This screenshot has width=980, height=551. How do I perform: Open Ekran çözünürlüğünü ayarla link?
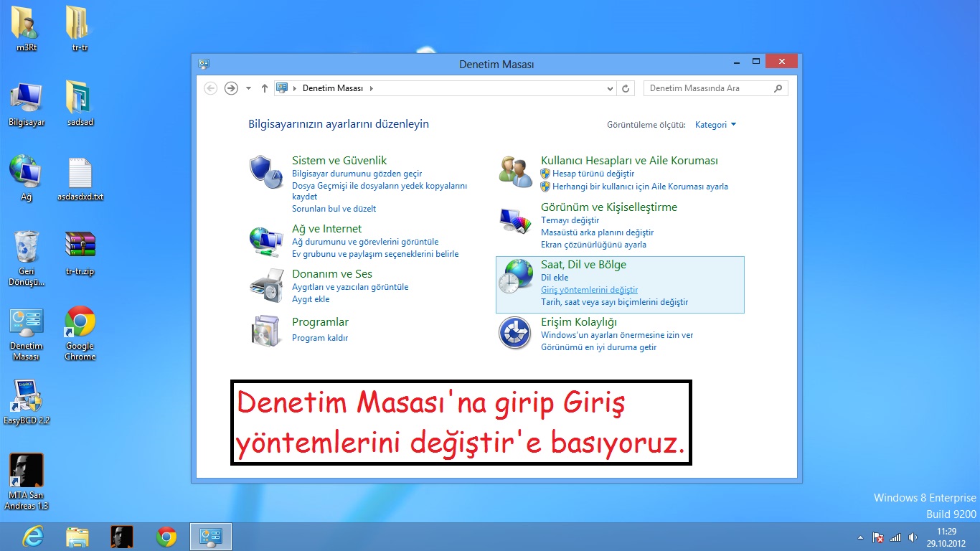coord(593,245)
